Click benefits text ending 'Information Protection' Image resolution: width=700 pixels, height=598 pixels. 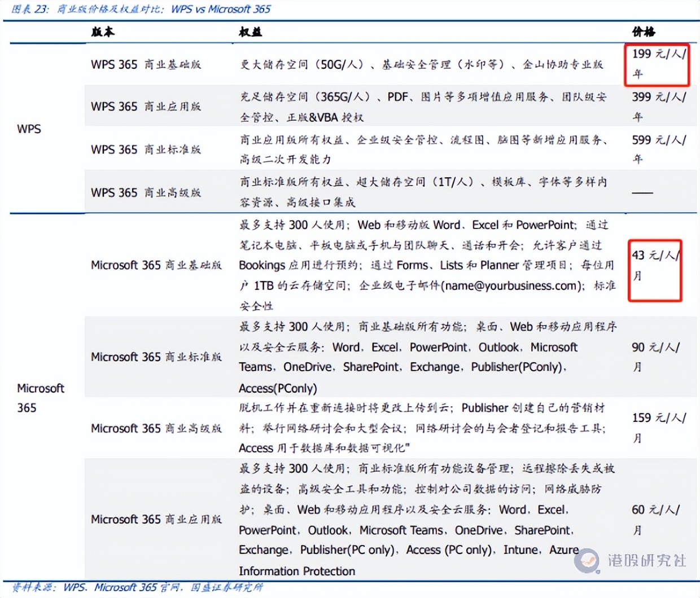(427, 520)
